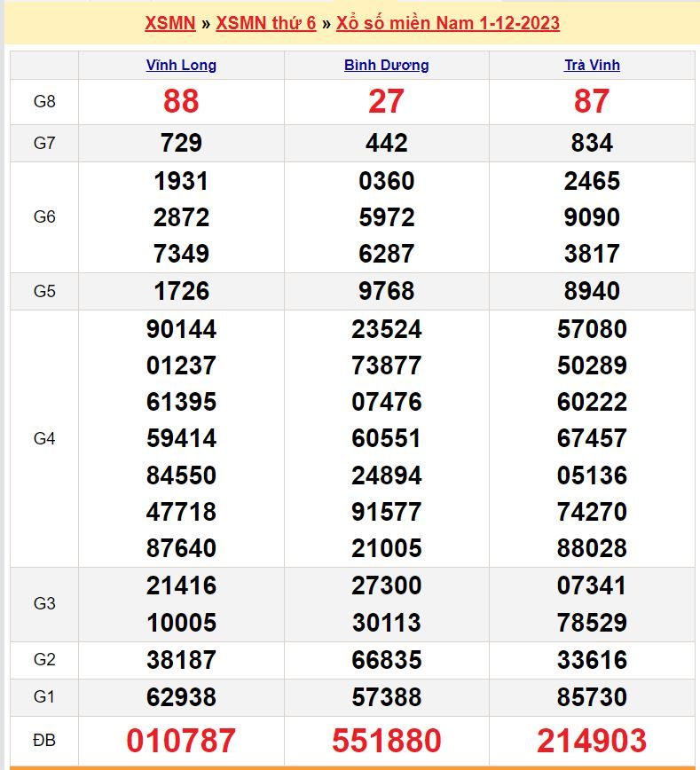Click special prize 010787
700x770 pixels.
pyautogui.click(x=181, y=741)
